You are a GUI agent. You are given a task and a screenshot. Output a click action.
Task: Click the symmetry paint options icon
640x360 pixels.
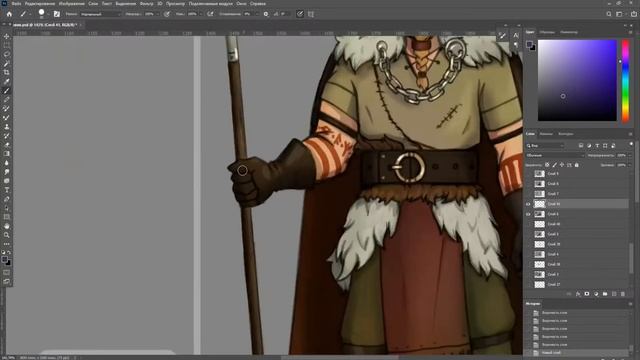click(311, 14)
